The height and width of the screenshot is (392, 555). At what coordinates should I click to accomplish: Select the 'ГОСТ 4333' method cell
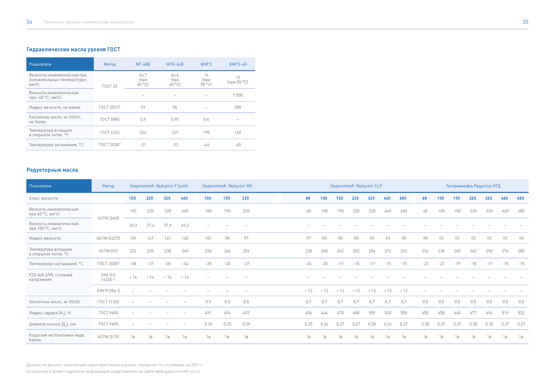point(110,133)
